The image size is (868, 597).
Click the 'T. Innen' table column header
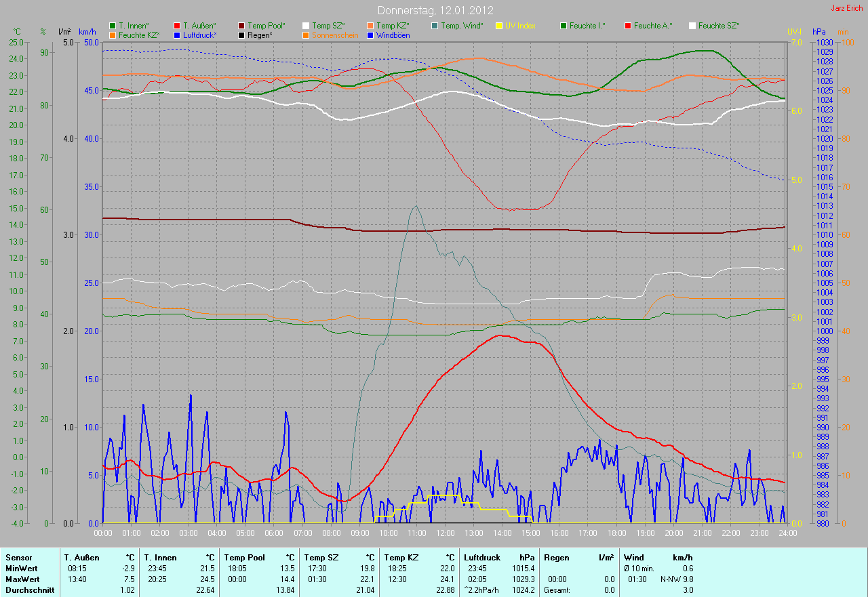(161, 558)
